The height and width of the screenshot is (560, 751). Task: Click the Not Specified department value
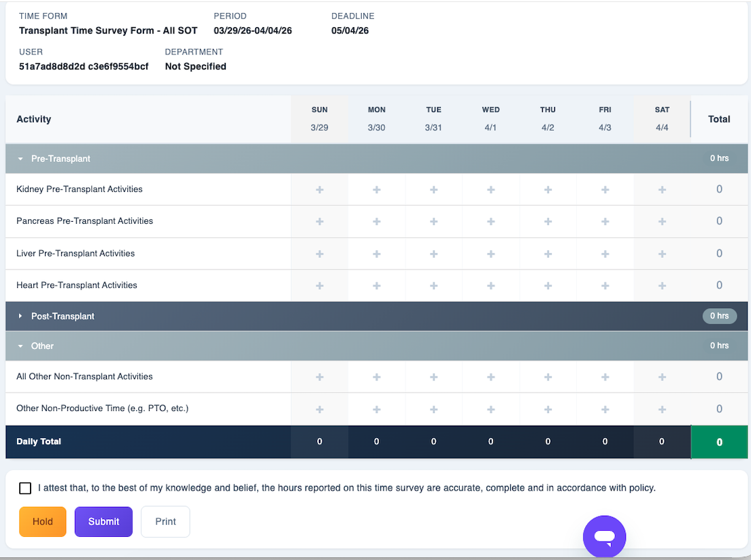point(195,67)
